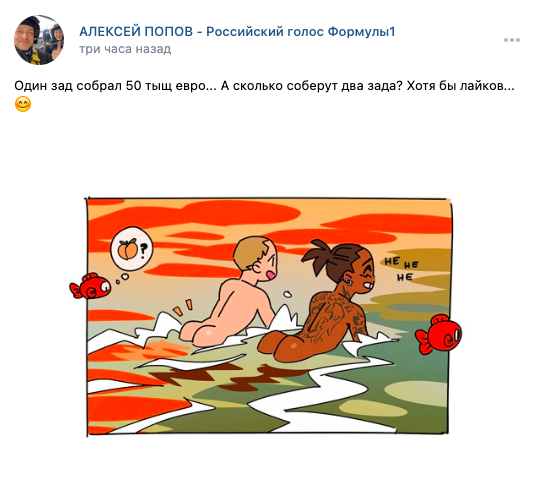Click the question mark in the thought bubble
Screen dimensions: 537x493
click(x=143, y=250)
